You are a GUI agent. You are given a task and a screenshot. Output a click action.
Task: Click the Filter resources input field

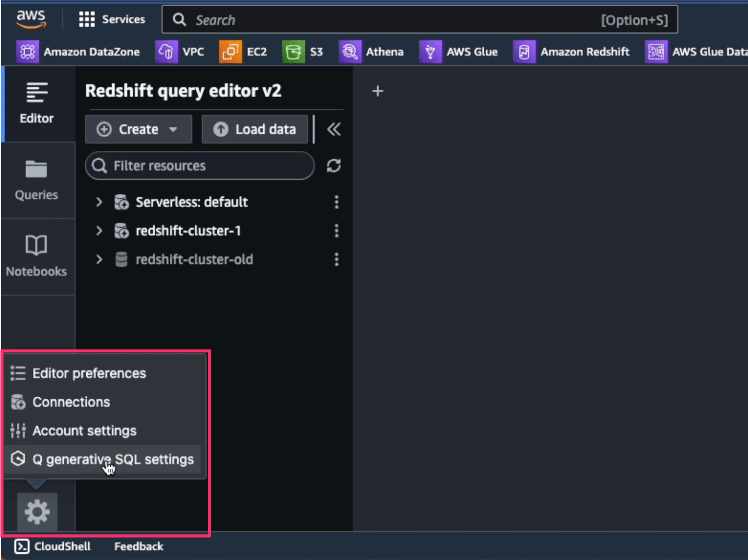[x=199, y=165]
